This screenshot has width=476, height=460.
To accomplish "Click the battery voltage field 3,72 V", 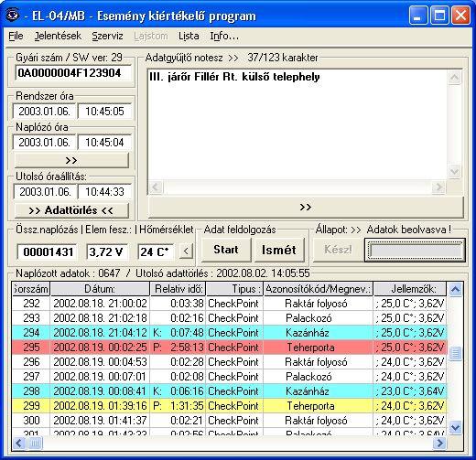I will pyautogui.click(x=107, y=251).
